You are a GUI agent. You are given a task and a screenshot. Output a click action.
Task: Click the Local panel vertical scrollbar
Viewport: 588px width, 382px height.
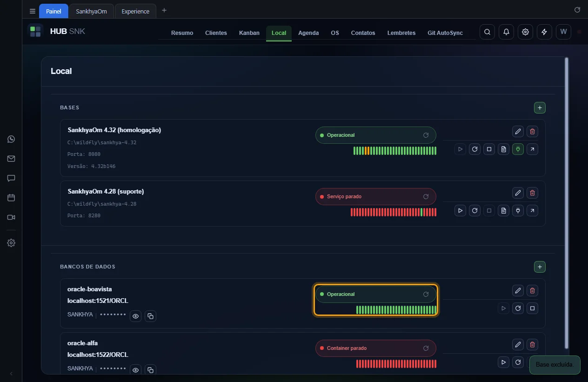(x=566, y=203)
